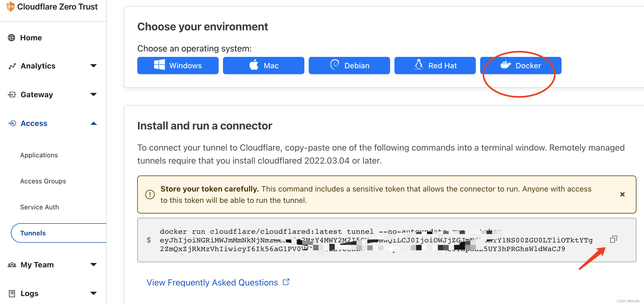Dismiss the token warning banner
The height and width of the screenshot is (305, 644).
pyautogui.click(x=622, y=194)
